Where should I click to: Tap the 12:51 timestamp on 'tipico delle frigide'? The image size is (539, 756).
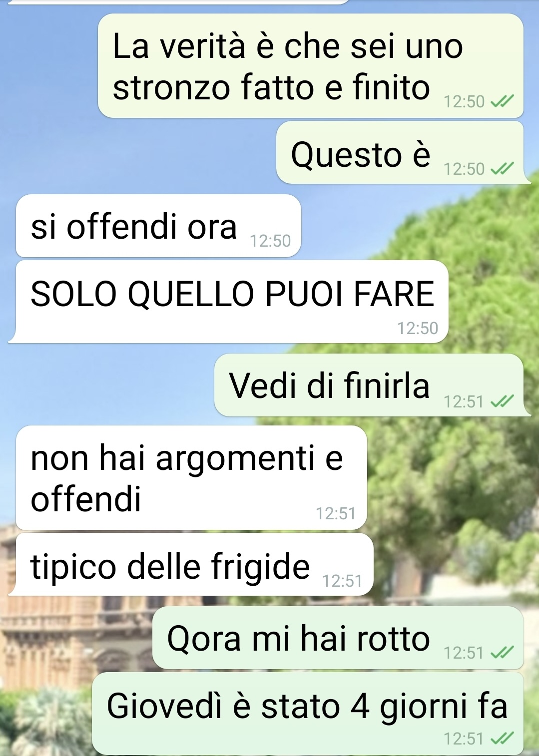pos(342,581)
